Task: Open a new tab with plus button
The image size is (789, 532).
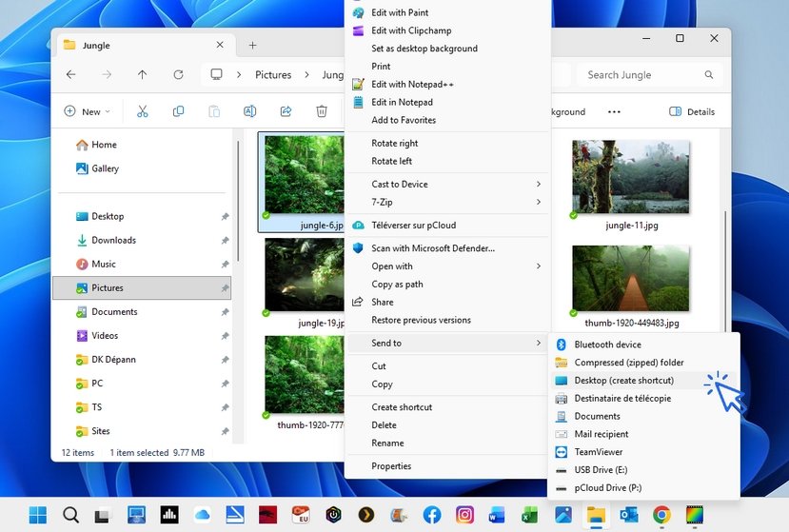Action: click(252, 45)
